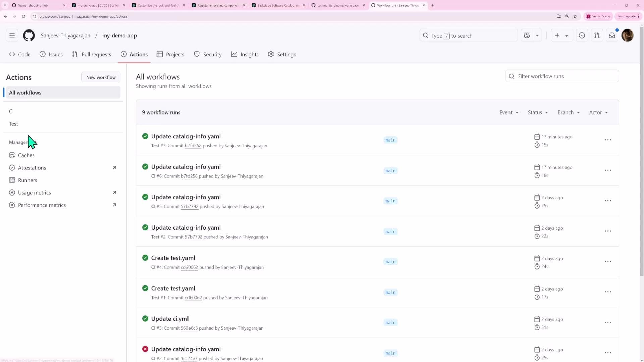
Task: Click the main branch label in CI #5 row
Action: coord(390,201)
